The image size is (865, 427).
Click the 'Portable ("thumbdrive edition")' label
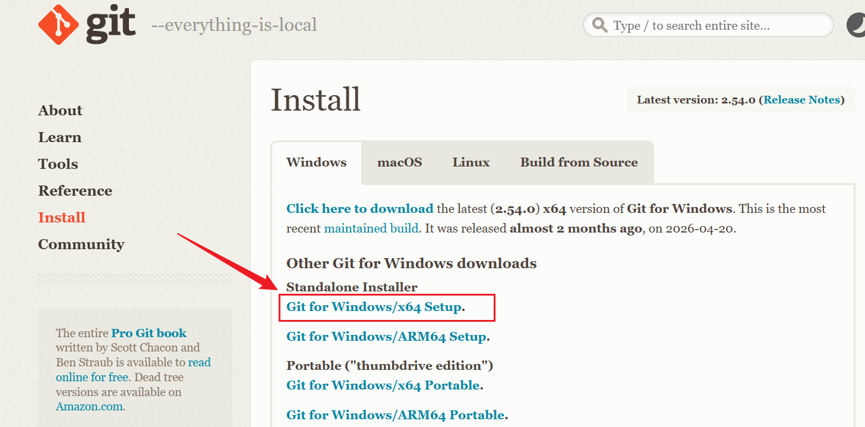(x=389, y=366)
